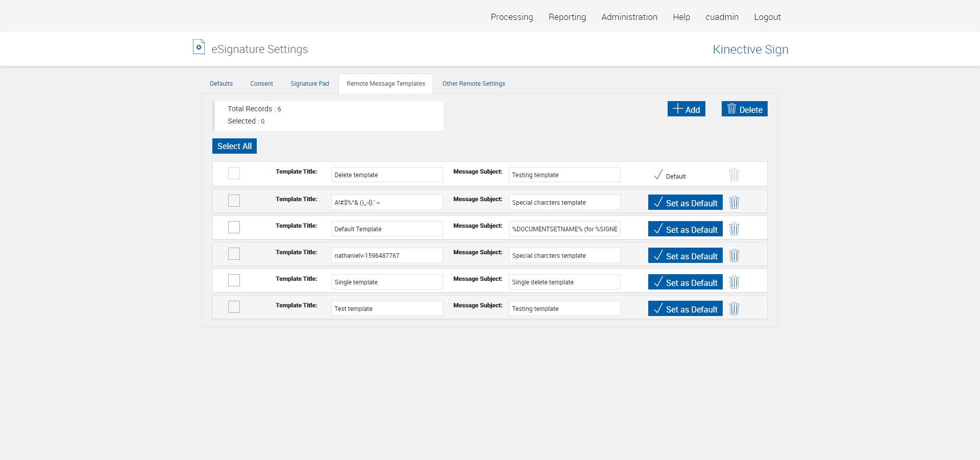
Task: Add a new message template
Action: (x=686, y=109)
